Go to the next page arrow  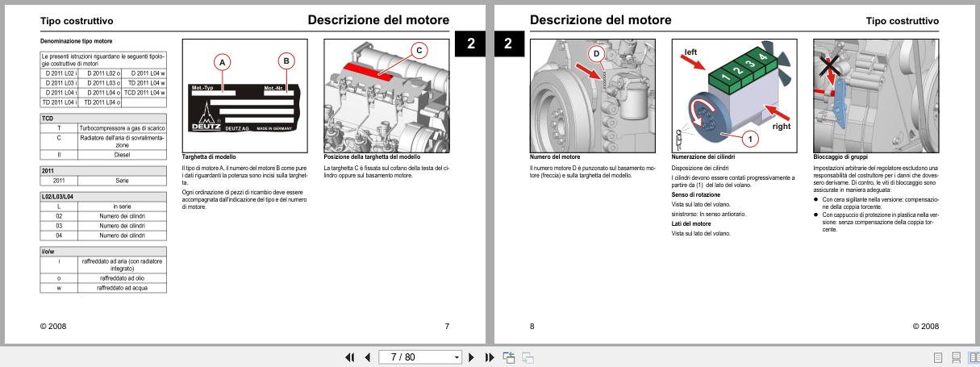point(471,357)
